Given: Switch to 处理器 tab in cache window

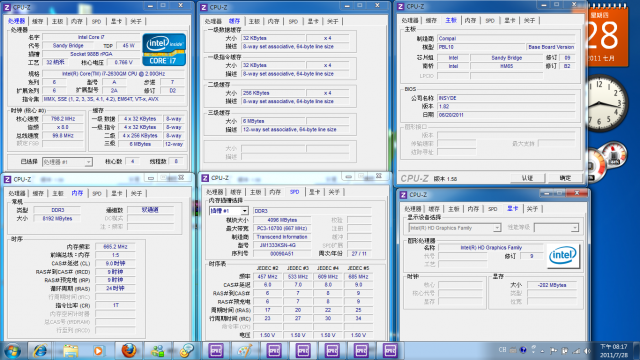Looking at the screenshot, I should 213,21.
